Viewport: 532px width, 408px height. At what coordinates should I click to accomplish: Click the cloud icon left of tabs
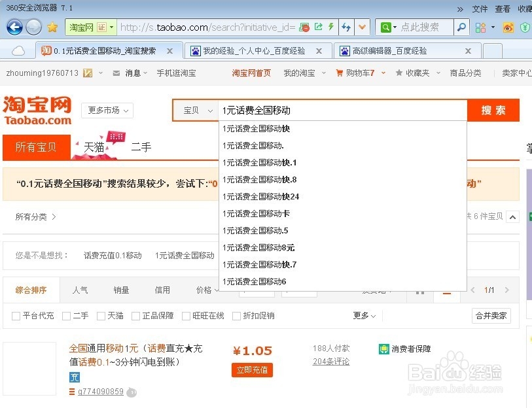[x=18, y=51]
